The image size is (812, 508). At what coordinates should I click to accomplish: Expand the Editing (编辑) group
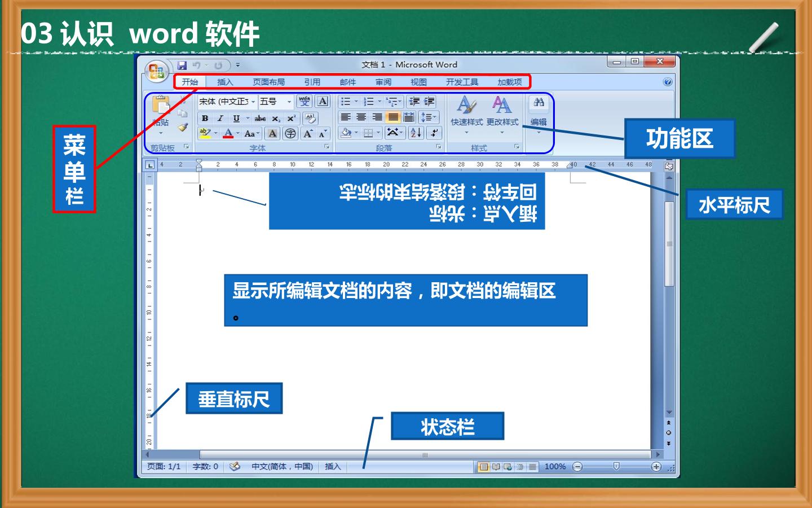(x=539, y=116)
